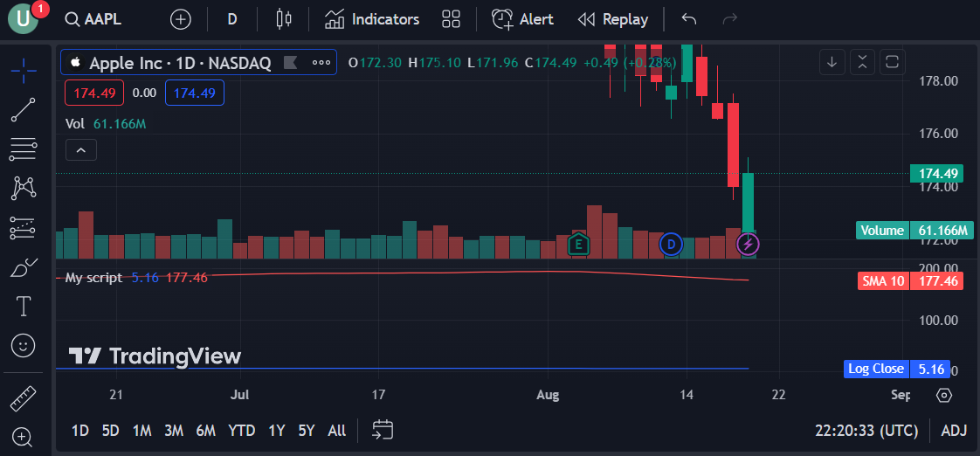Click the Vol indicator legend label
This screenshot has width=980, height=456.
click(x=75, y=124)
